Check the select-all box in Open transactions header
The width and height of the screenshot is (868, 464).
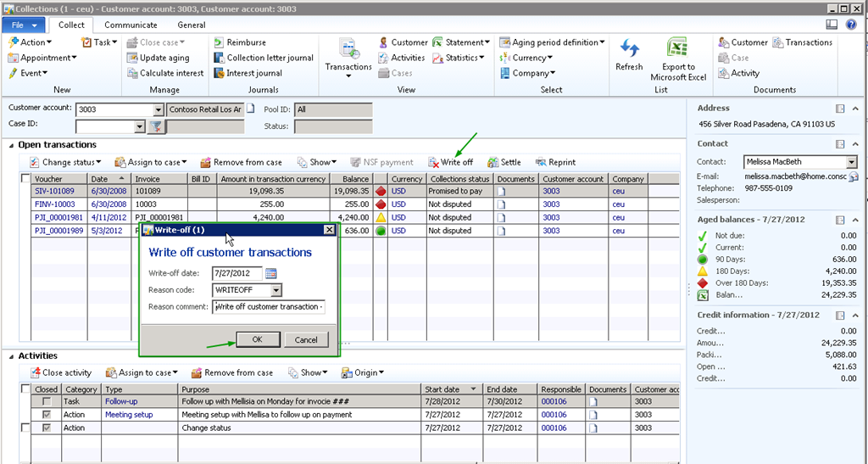point(25,179)
